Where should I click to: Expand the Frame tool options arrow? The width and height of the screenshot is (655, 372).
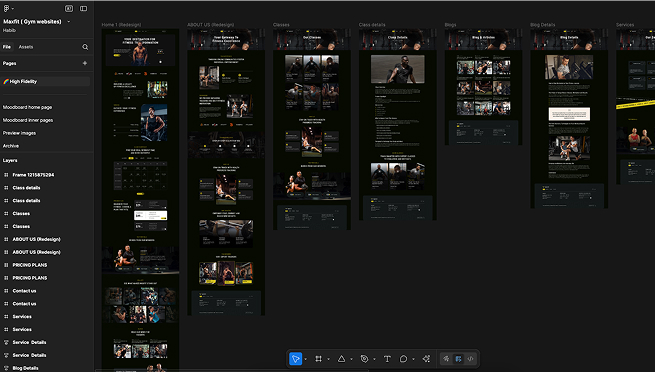[x=328, y=359]
